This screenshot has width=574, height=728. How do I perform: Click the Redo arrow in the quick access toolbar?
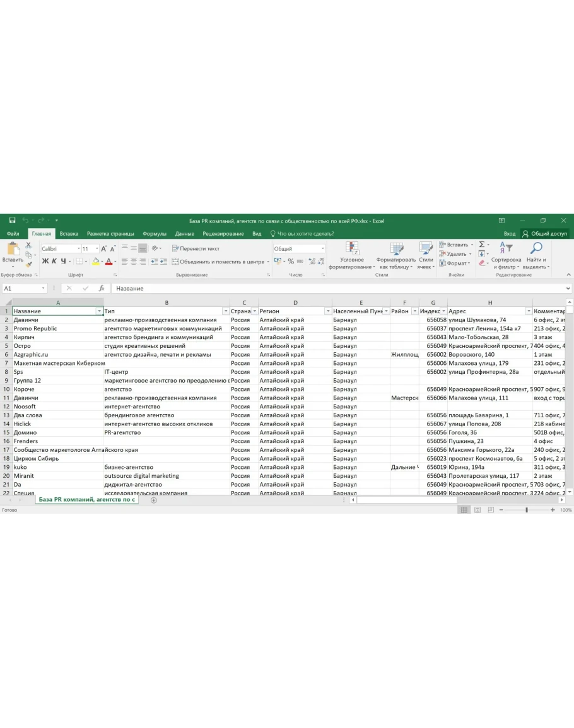click(x=41, y=221)
